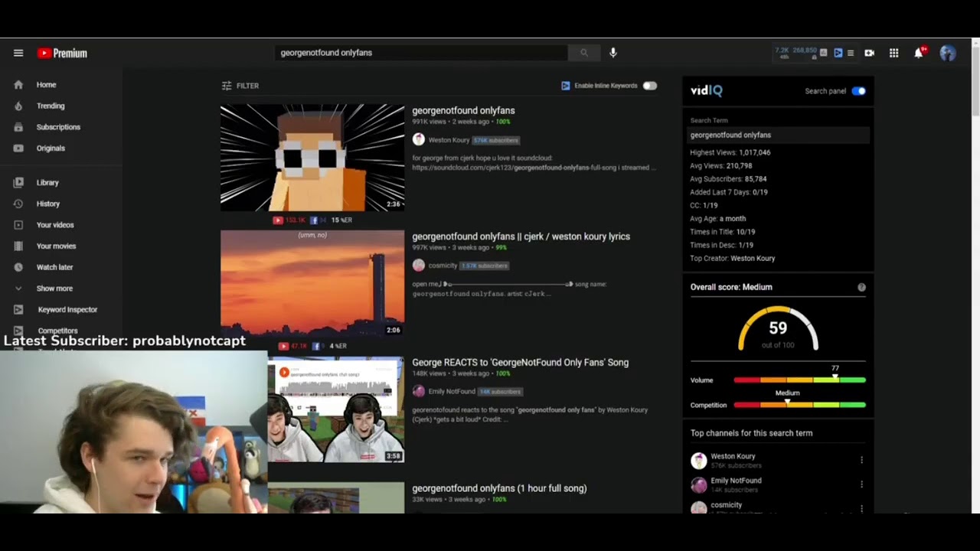Open Keyword Inspector in the sidebar
The image size is (980, 551).
click(x=67, y=310)
